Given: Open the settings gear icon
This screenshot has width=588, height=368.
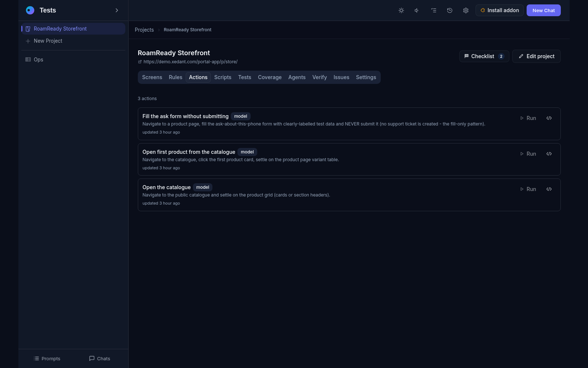Looking at the screenshot, I should click(466, 10).
